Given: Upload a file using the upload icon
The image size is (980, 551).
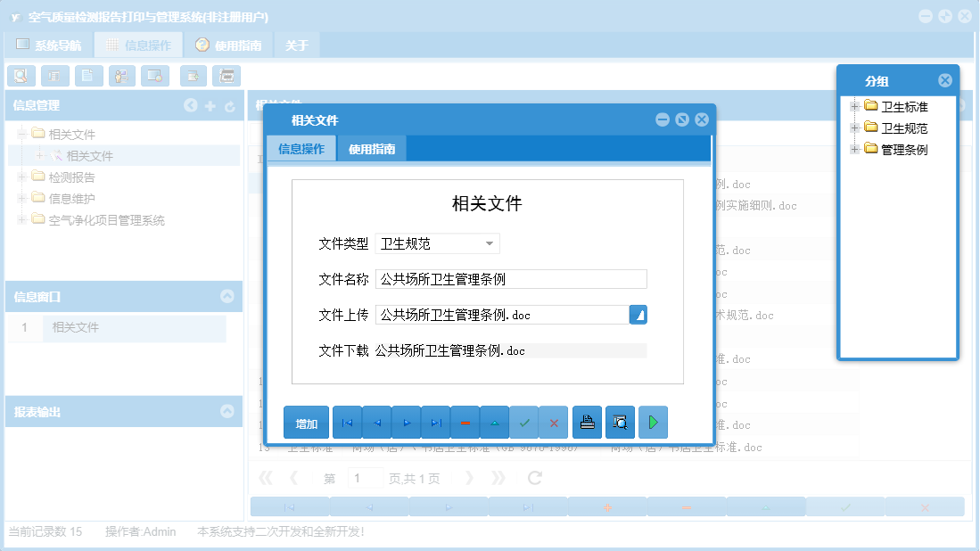Looking at the screenshot, I should click(x=638, y=314).
